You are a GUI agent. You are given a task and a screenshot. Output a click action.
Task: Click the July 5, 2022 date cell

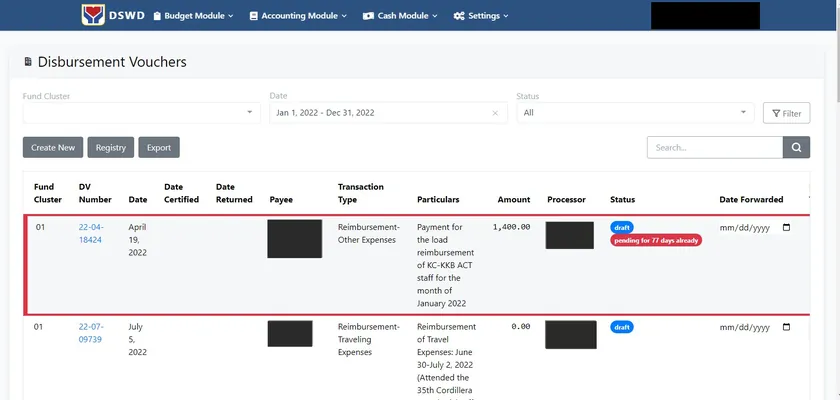[137, 339]
